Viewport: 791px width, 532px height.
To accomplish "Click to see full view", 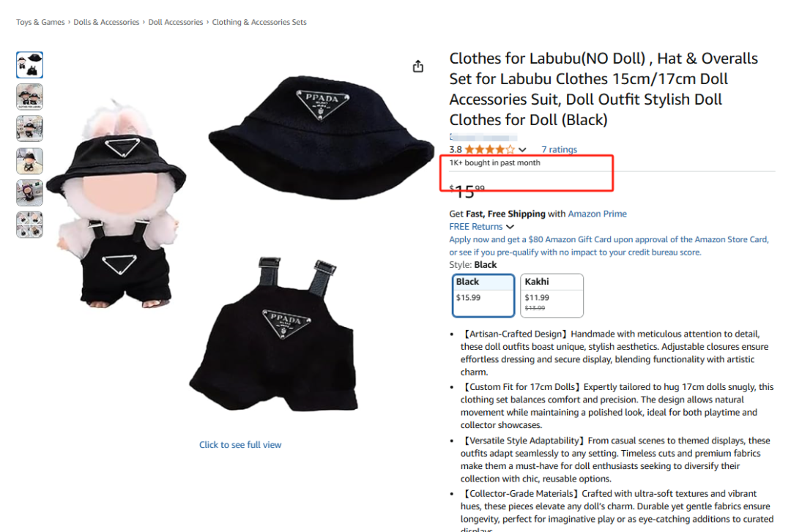I will (x=240, y=445).
